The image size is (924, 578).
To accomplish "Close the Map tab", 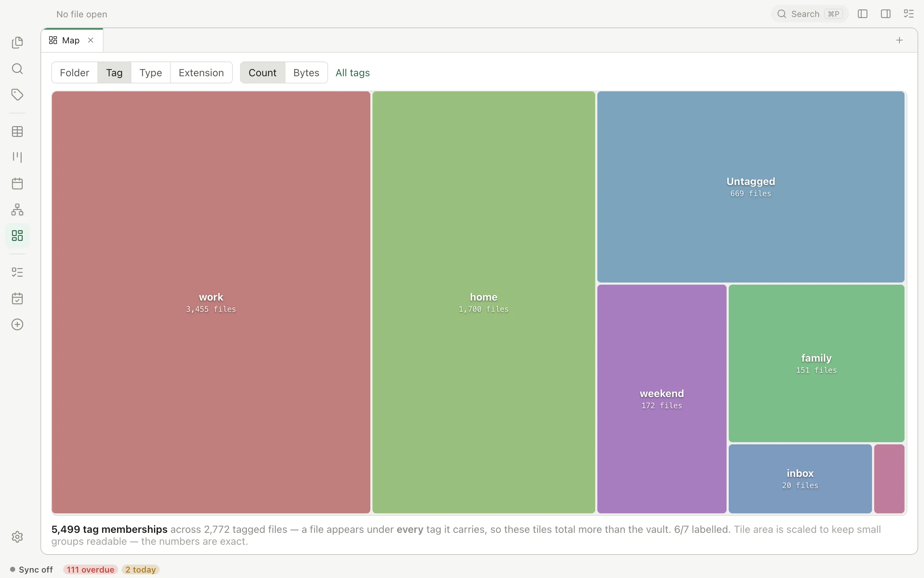I will pyautogui.click(x=91, y=40).
